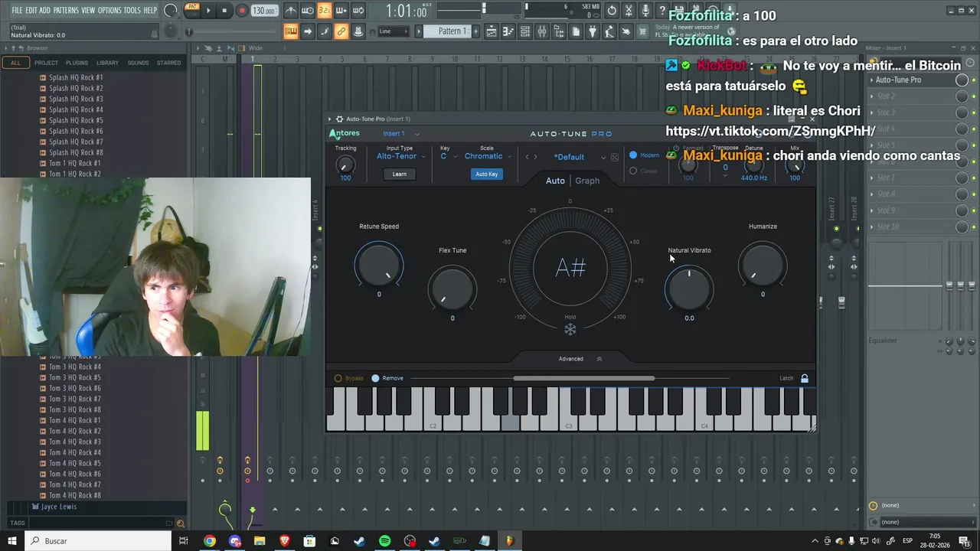Open the TOOLS menu
The height and width of the screenshot is (551, 980).
tap(132, 10)
